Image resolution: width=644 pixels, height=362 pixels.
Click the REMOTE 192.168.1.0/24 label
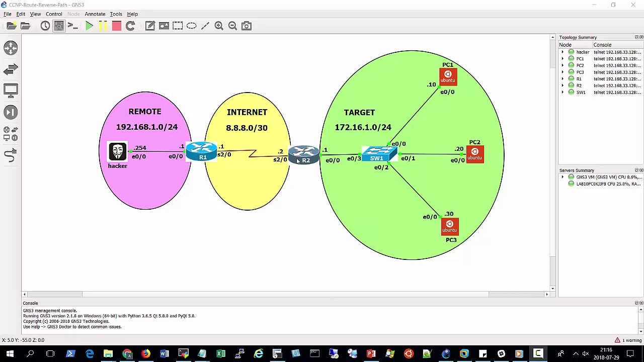(x=146, y=119)
